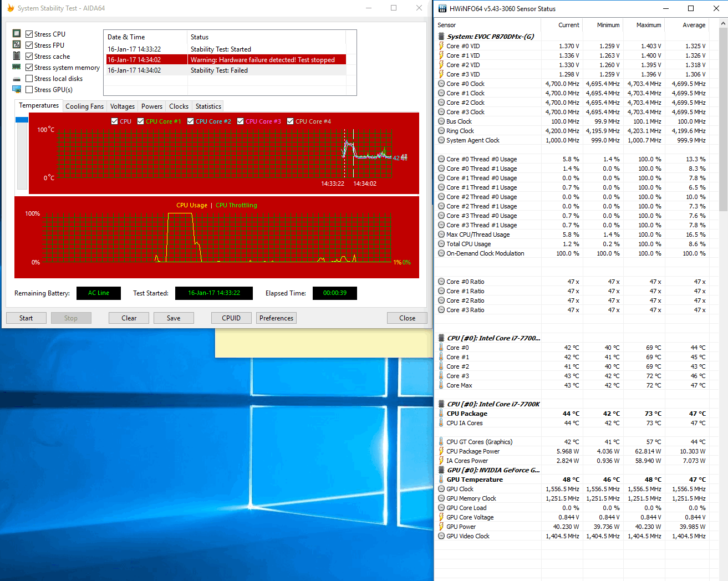728x581 pixels.
Task: Open the Powers tab
Action: 152,106
